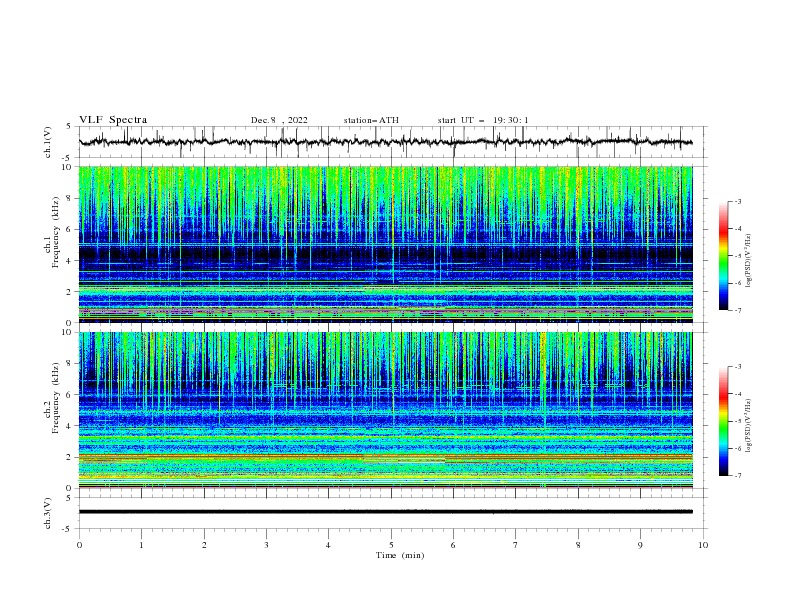Click the ch.3 voltage waveform band
Image resolution: width=792 pixels, height=612 pixels.
(x=385, y=512)
